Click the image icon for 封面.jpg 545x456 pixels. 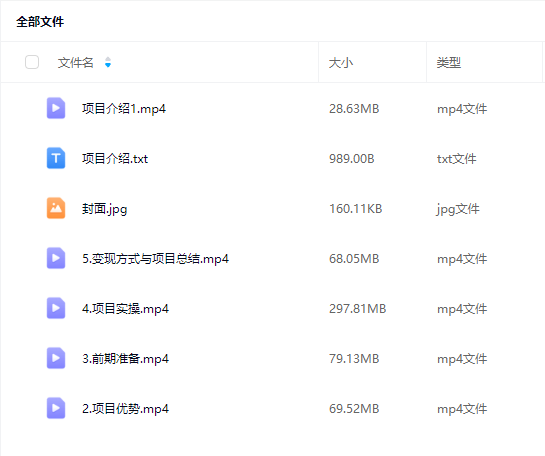point(56,208)
